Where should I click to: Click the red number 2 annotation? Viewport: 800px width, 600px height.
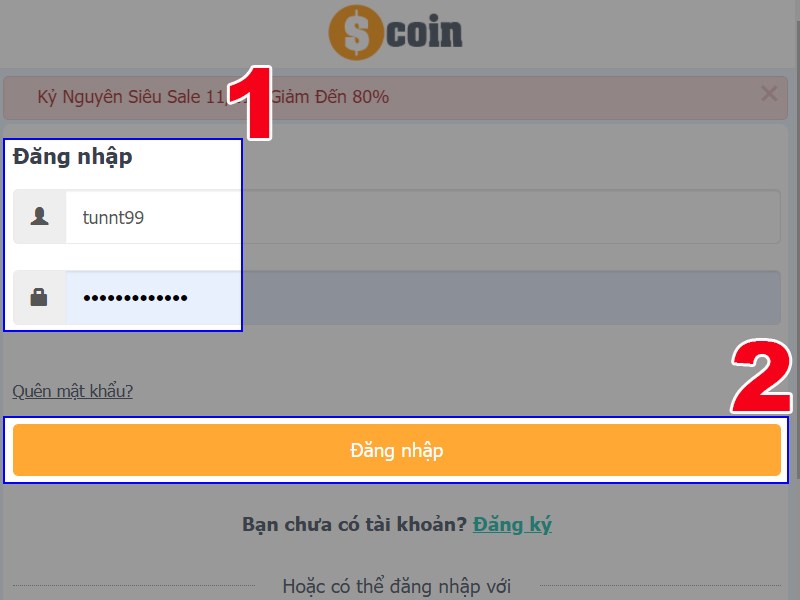pos(761,376)
